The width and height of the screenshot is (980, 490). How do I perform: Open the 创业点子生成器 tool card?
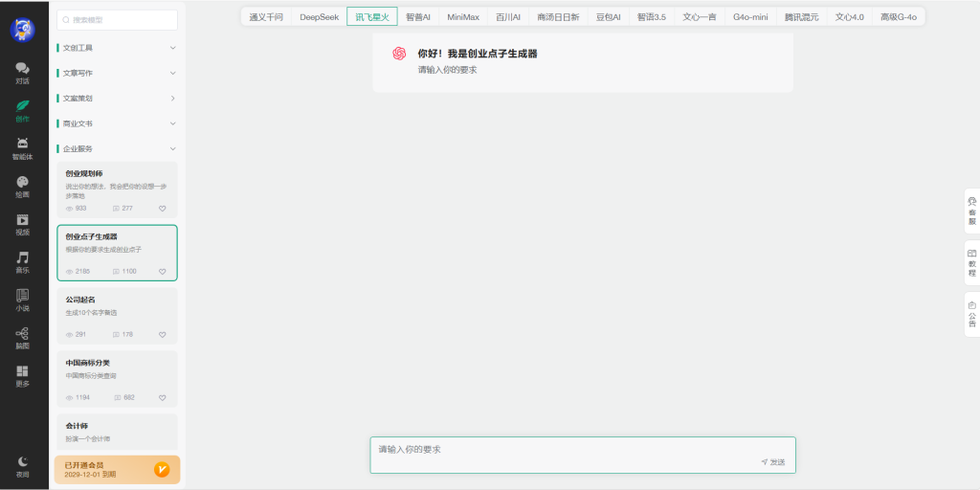117,253
